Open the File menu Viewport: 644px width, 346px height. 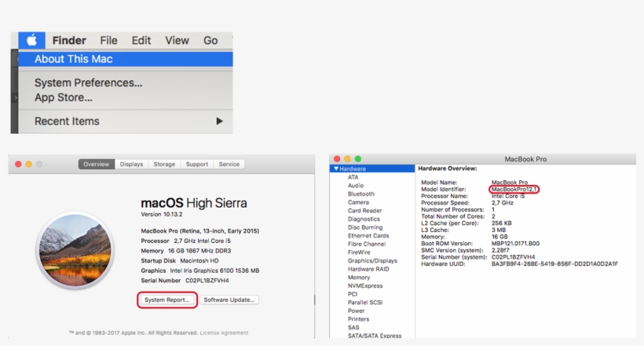tap(108, 40)
